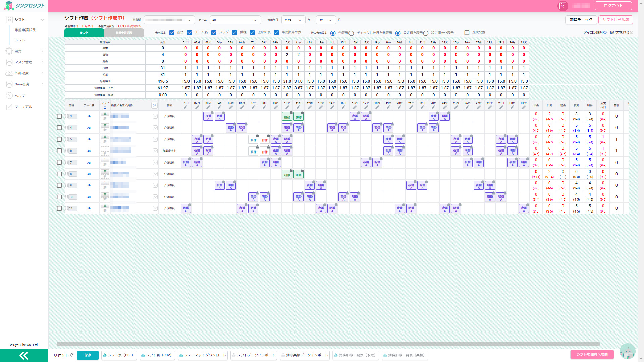644x362 pixels.
Task: Click pencil edit icon under 15日 column
Action: (x=343, y=107)
